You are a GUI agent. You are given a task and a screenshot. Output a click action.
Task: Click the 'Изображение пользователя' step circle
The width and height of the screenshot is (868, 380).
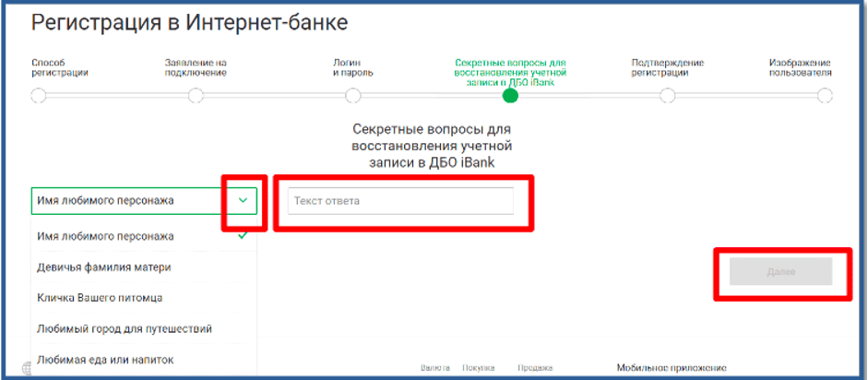pos(825,96)
